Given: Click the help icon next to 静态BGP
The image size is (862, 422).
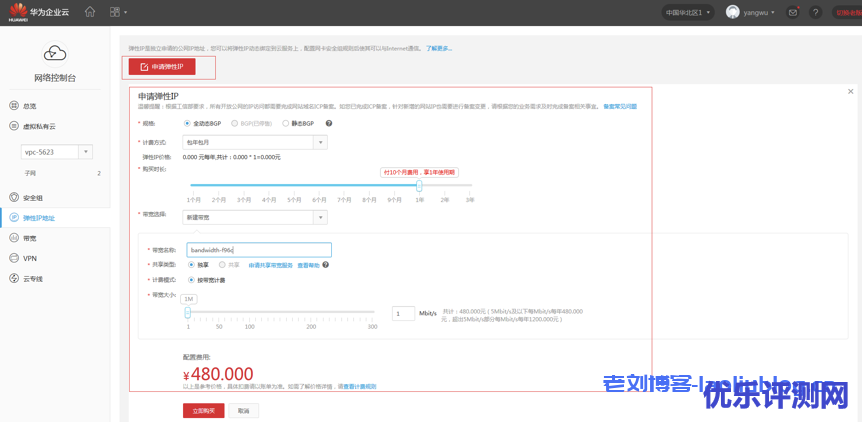Looking at the screenshot, I should pos(328,123).
